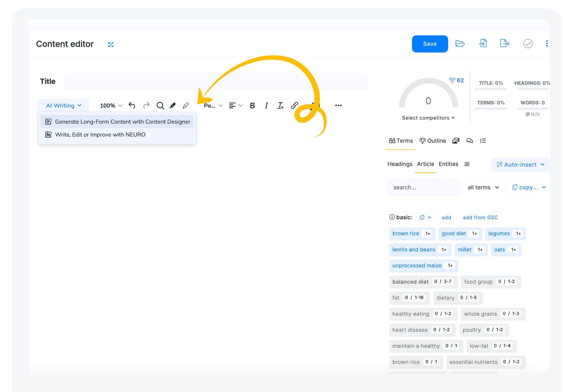Toggle bold formatting
The height and width of the screenshot is (392, 574).
click(x=253, y=106)
